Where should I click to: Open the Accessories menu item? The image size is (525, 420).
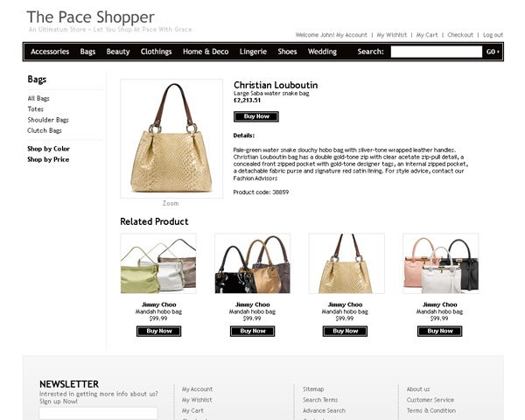[50, 52]
